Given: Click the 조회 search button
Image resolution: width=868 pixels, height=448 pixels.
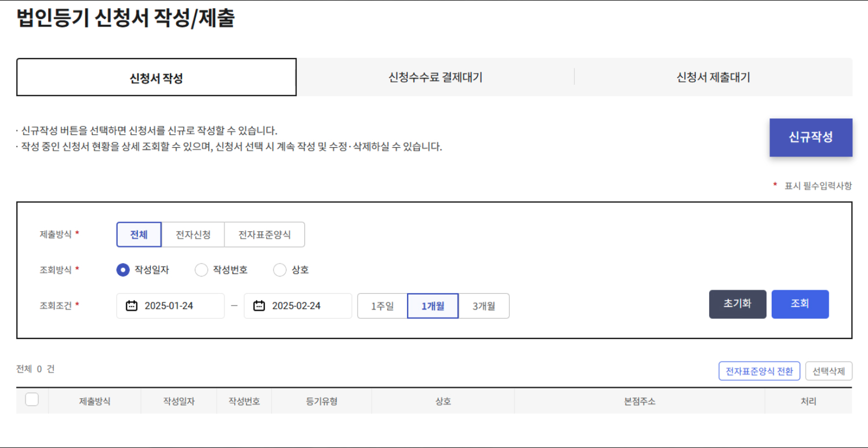Looking at the screenshot, I should coord(801,304).
